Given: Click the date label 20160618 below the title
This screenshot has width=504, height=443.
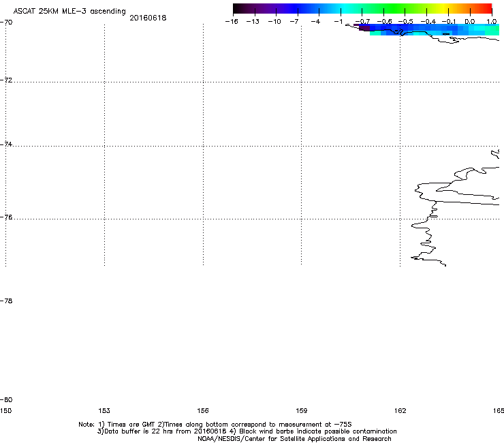Looking at the screenshot, I should tap(148, 18).
